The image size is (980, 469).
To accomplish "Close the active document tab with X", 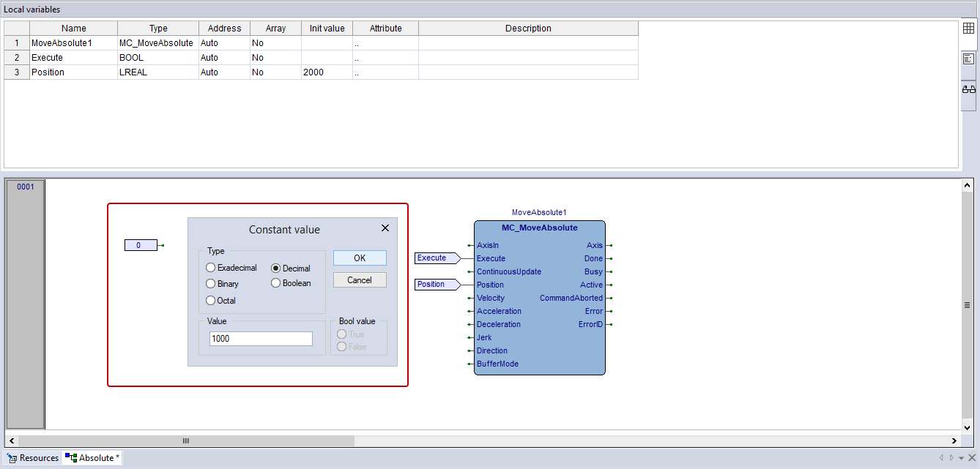I will (972, 458).
